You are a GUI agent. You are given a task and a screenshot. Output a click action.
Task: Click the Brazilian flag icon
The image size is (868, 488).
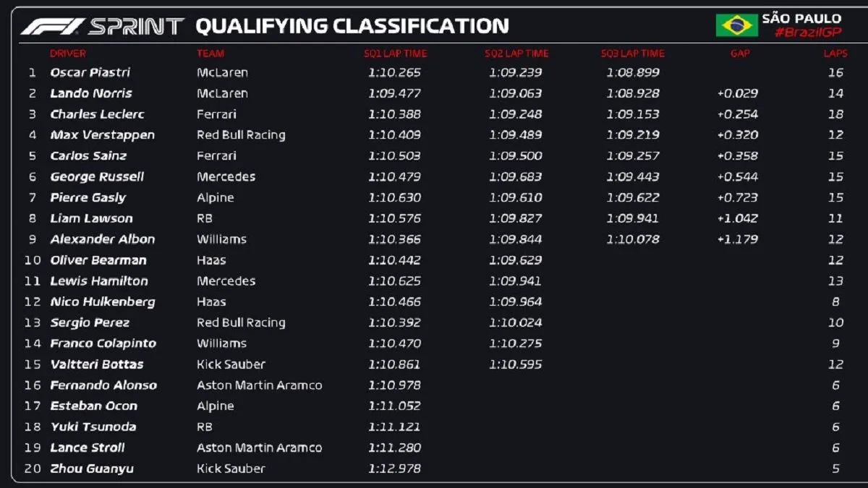point(736,25)
